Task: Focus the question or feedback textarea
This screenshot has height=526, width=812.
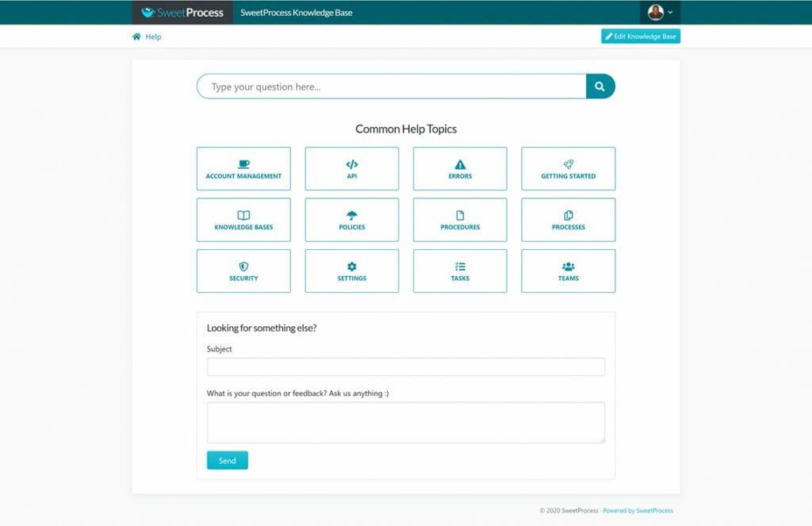Action: pyautogui.click(x=406, y=423)
